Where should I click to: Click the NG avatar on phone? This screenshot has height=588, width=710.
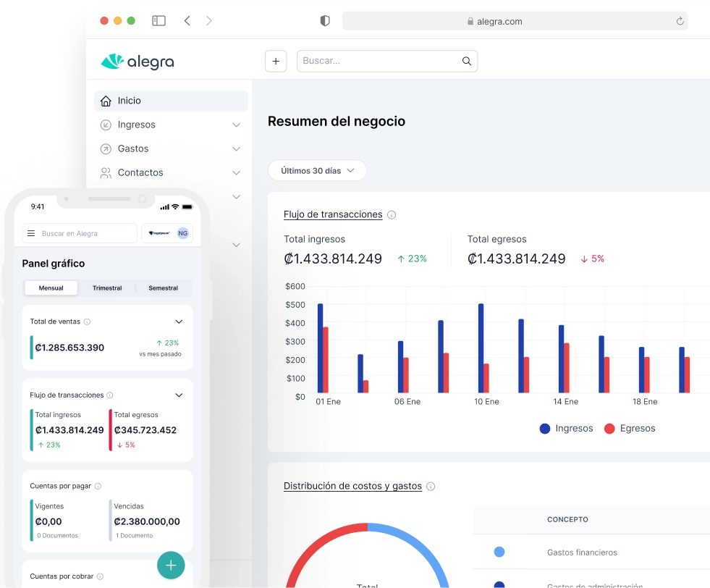(x=183, y=233)
